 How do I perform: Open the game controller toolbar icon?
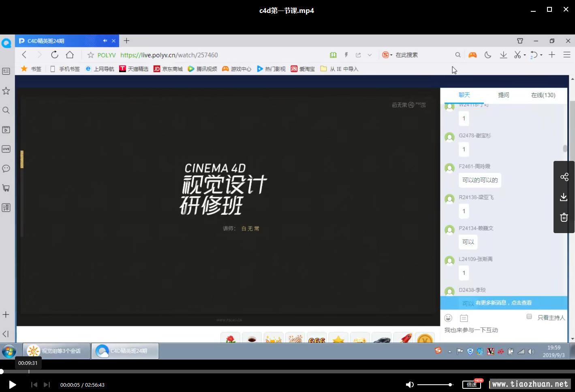[472, 55]
